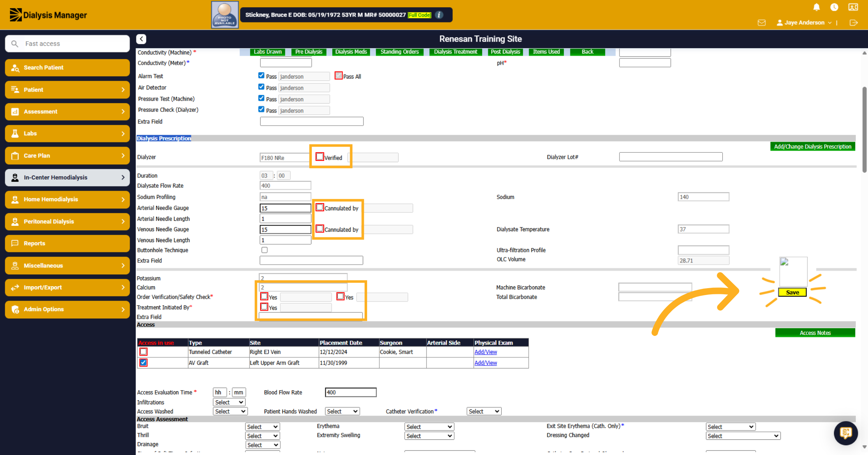Click the Blood Flow Rate field
The height and width of the screenshot is (455, 868).
[x=350, y=392]
